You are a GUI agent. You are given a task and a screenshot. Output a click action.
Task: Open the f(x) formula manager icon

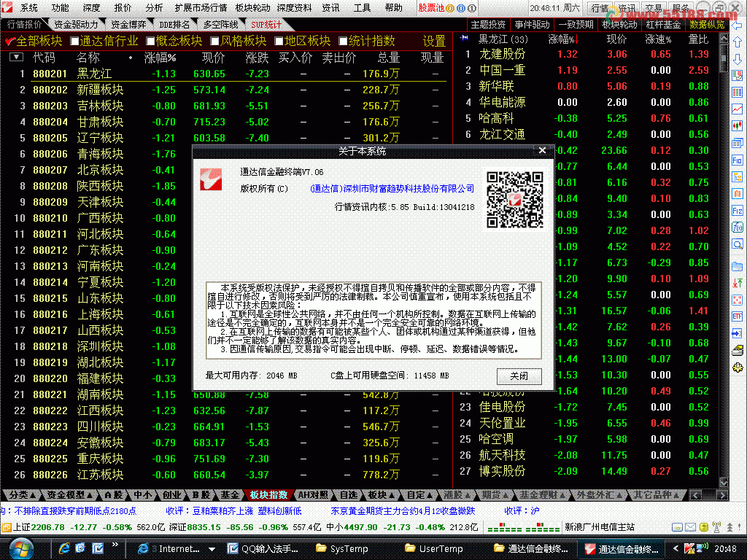click(738, 227)
